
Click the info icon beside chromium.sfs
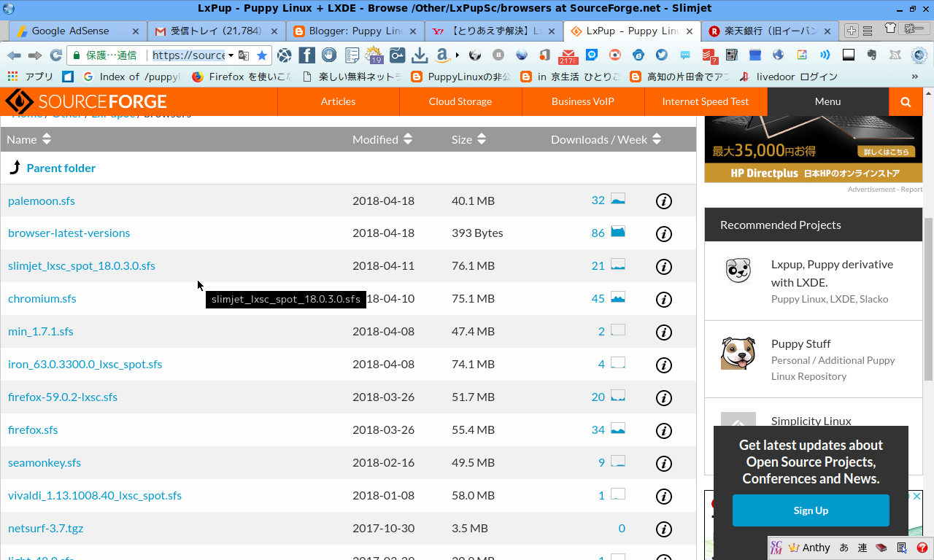pos(663,299)
